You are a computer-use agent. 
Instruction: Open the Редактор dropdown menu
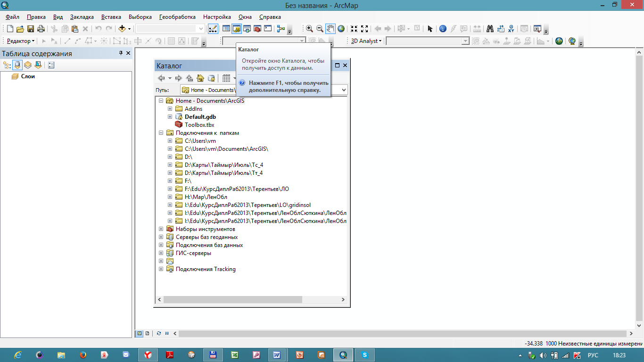pyautogui.click(x=21, y=41)
